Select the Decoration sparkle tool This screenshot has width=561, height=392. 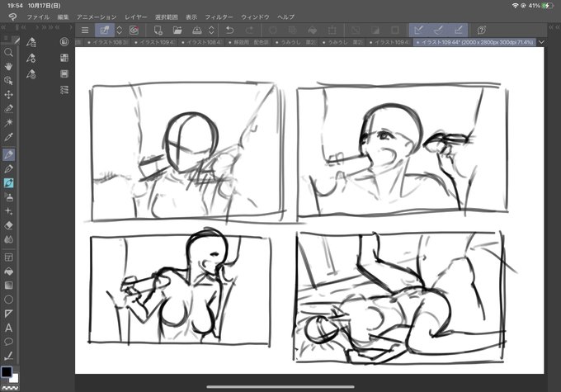click(8, 211)
